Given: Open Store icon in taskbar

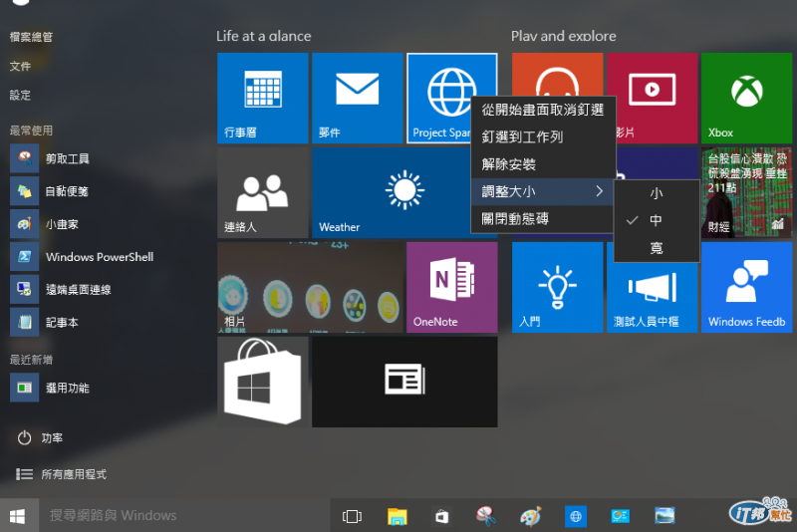Looking at the screenshot, I should (x=441, y=516).
